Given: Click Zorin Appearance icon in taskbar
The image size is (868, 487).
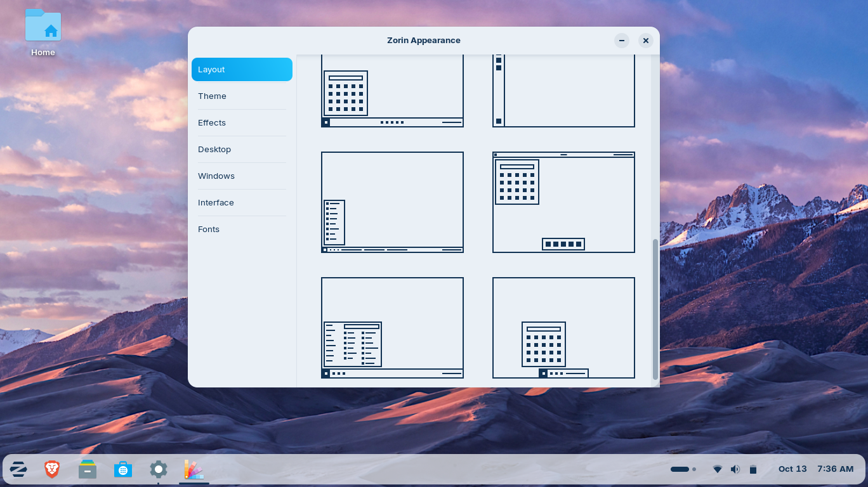Looking at the screenshot, I should pyautogui.click(x=194, y=469).
